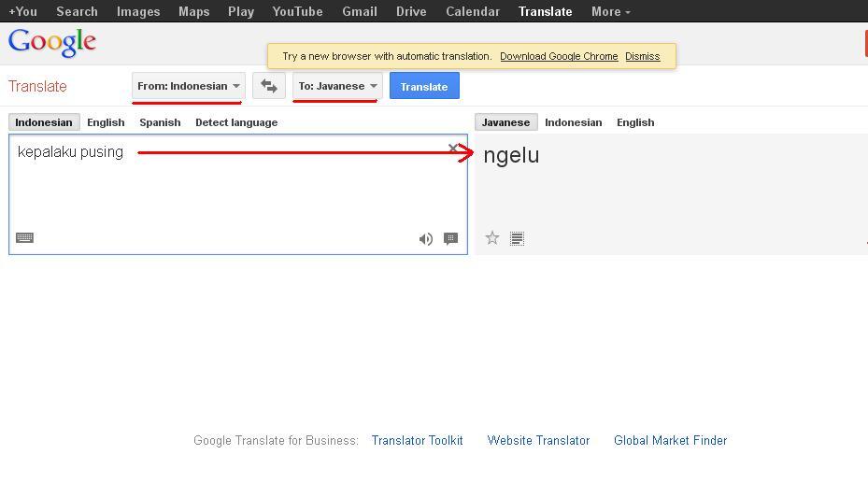Click the Download Google Chrome link
868x483 pixels.
tap(559, 56)
